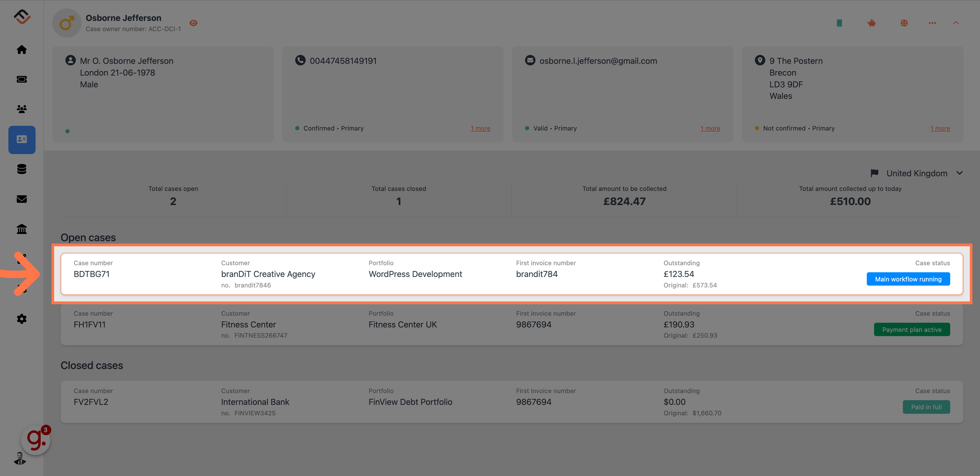Toggle the eye icon beside Osborne Jefferson
The image size is (980, 476).
[193, 23]
